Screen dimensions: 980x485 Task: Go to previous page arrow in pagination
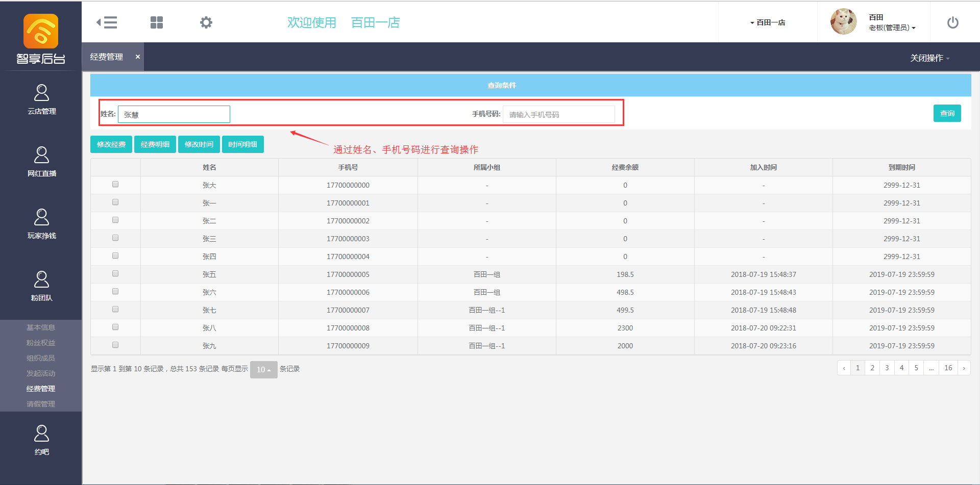coord(844,368)
